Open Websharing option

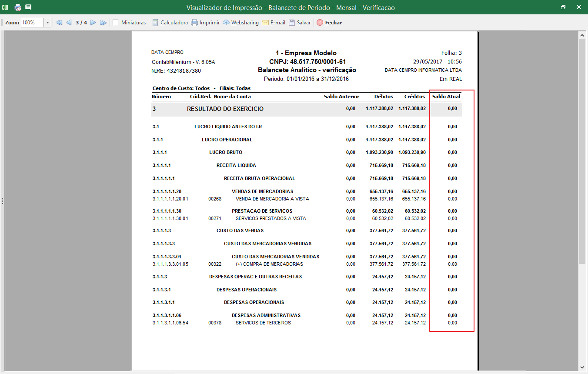pyautogui.click(x=241, y=23)
